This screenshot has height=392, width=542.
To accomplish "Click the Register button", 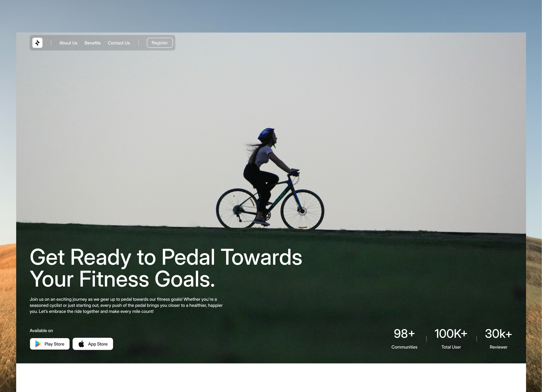I will click(160, 43).
